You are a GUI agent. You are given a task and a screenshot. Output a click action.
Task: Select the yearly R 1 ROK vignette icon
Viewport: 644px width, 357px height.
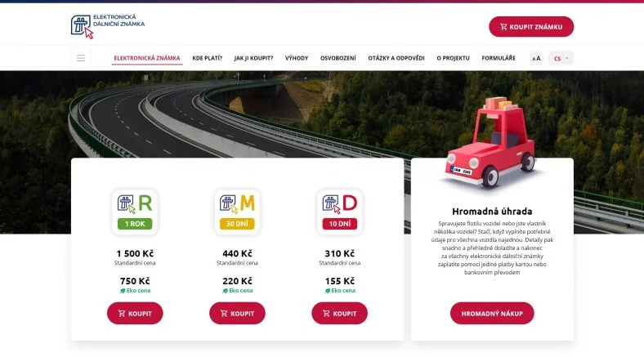(x=135, y=212)
